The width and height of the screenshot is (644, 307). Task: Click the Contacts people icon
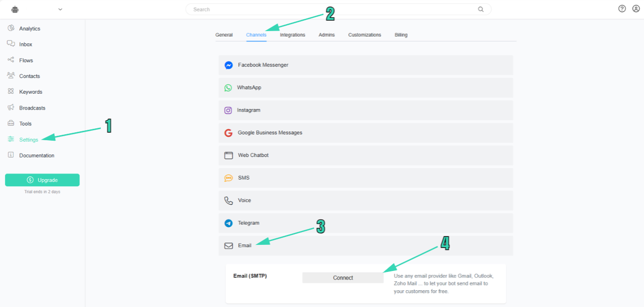(x=11, y=76)
